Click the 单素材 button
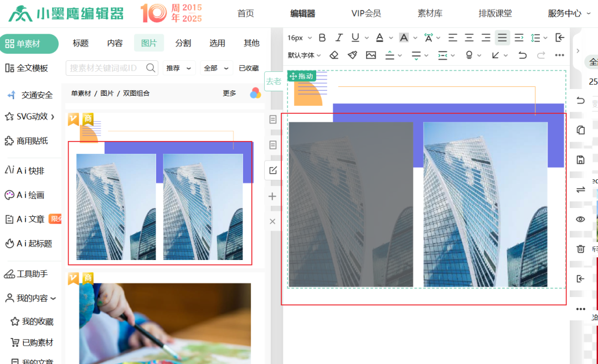598x364 pixels. point(29,44)
